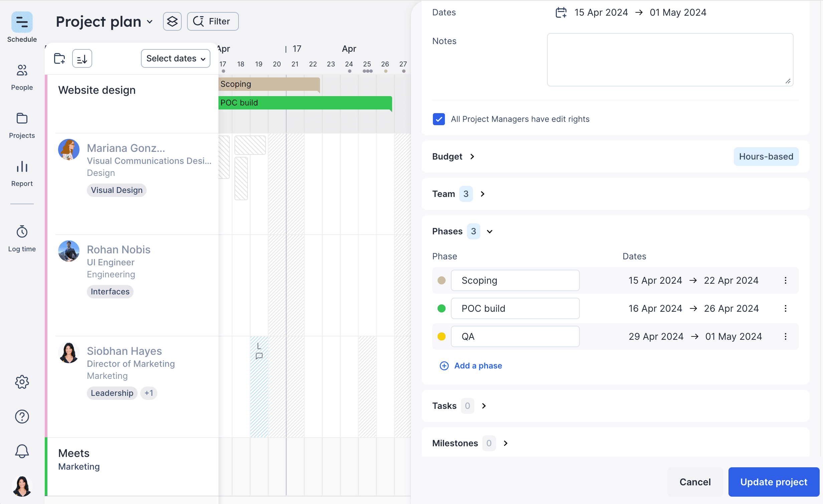Click the layers view icon button
823x504 pixels.
click(172, 21)
